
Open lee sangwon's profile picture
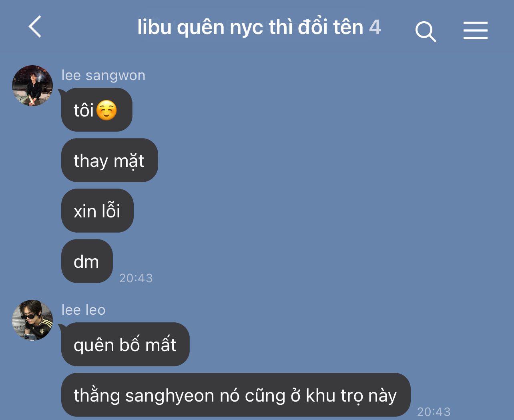coord(32,86)
